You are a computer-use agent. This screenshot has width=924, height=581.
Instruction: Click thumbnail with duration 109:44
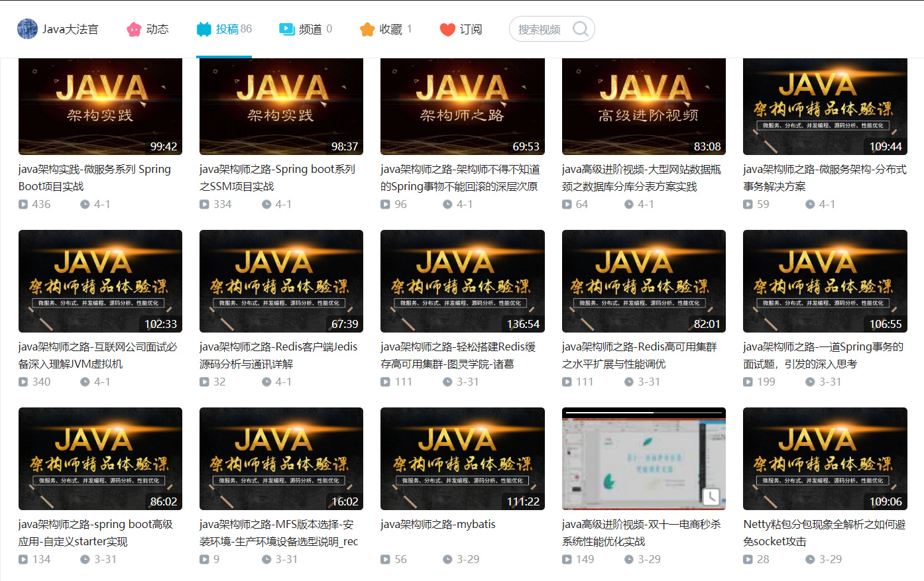[825, 106]
